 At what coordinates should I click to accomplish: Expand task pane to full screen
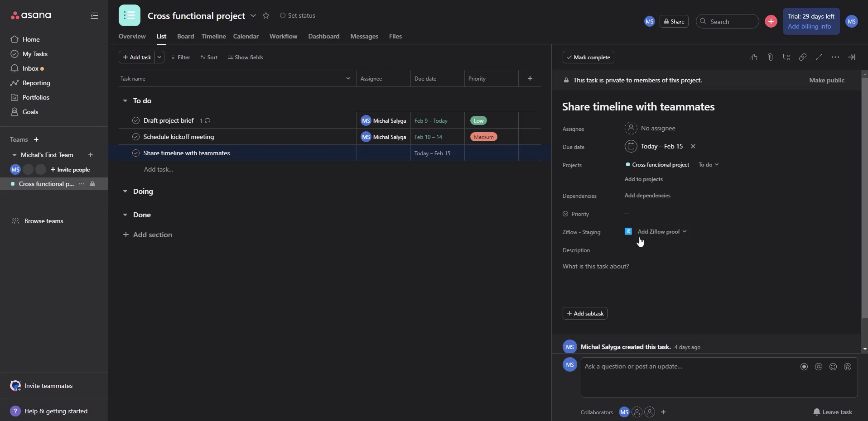819,57
